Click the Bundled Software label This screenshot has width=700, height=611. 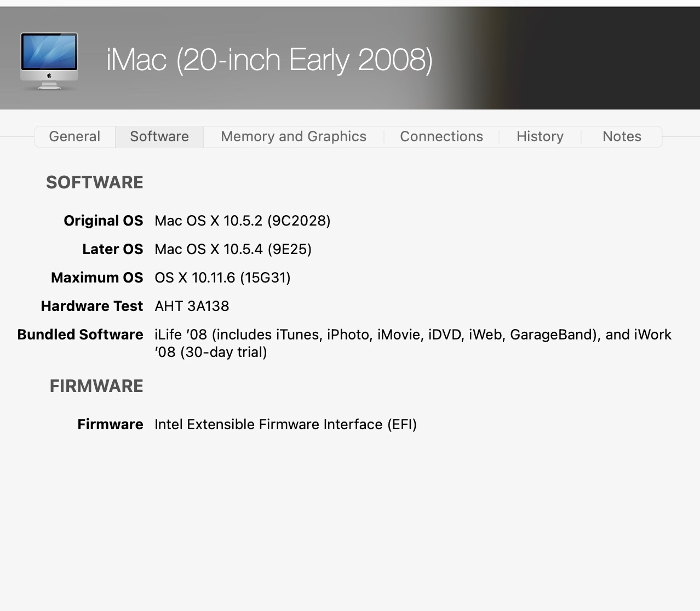[81, 335]
